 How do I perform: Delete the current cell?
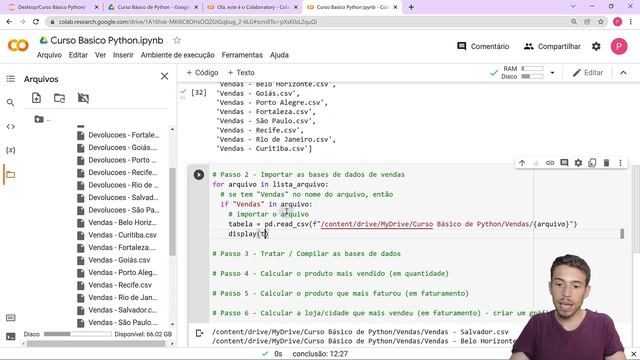606,163
